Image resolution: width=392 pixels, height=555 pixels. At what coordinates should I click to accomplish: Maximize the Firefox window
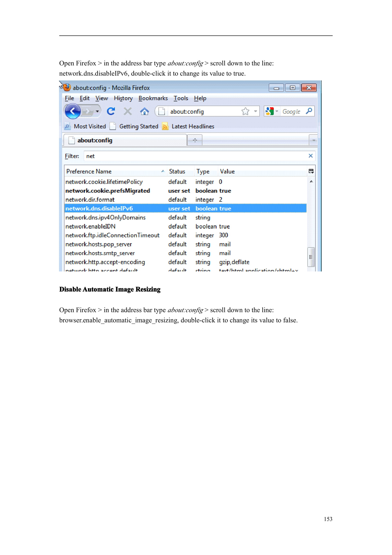coord(292,88)
